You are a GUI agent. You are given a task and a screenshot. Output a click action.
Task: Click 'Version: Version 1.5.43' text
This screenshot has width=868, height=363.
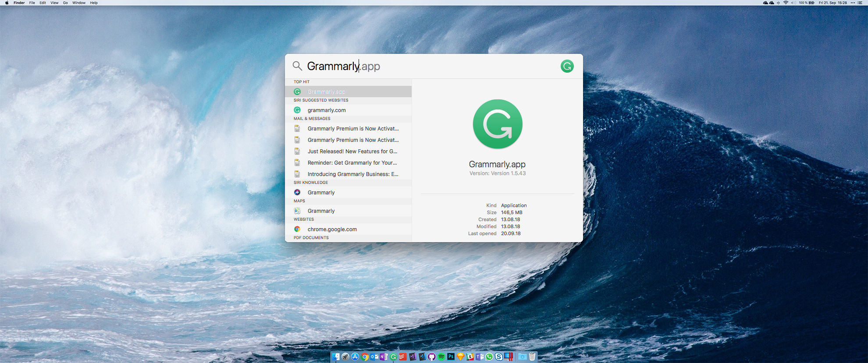[498, 173]
